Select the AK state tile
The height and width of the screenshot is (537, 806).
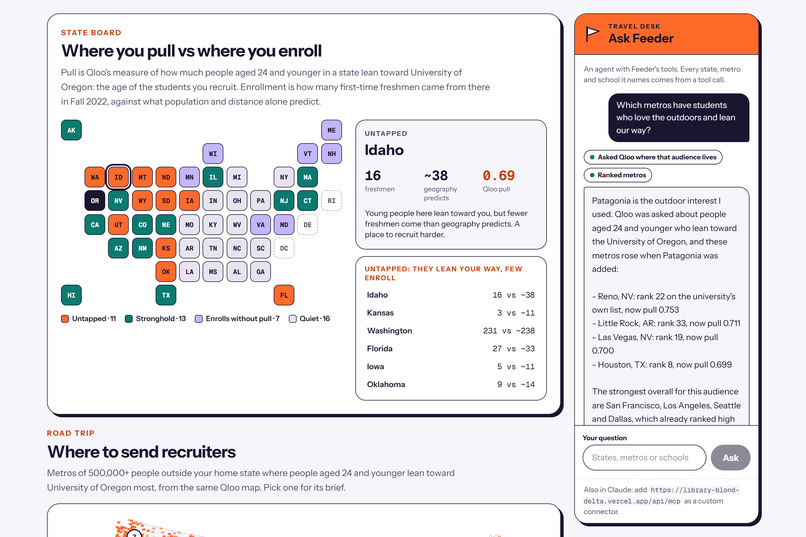click(71, 130)
